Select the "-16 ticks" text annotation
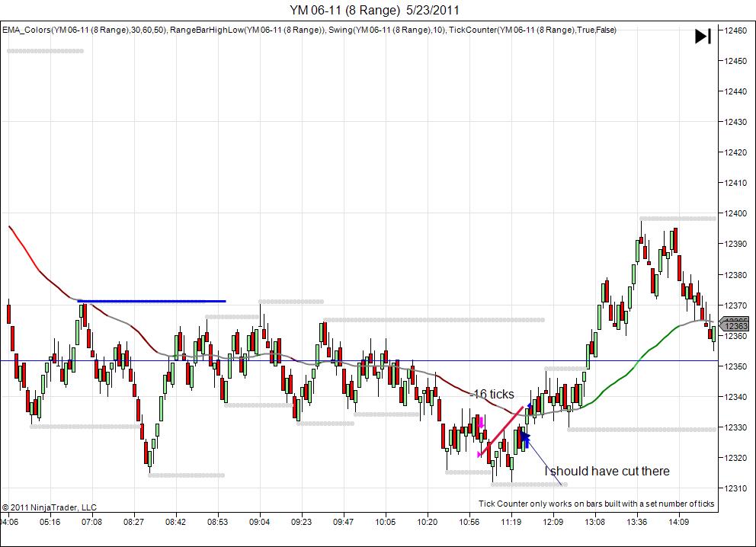Viewport: 756px width, 547px height. pos(492,394)
